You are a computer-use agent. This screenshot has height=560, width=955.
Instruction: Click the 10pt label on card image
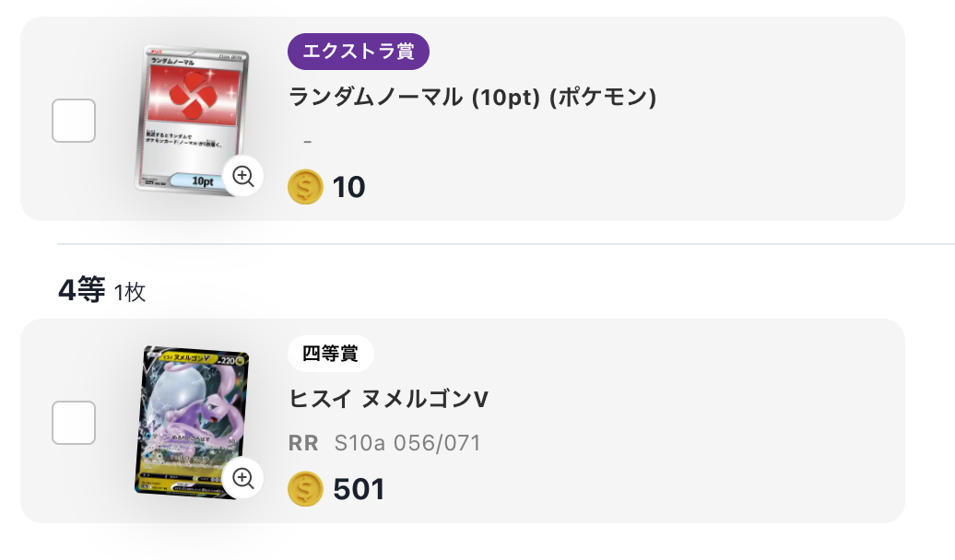[x=203, y=181]
